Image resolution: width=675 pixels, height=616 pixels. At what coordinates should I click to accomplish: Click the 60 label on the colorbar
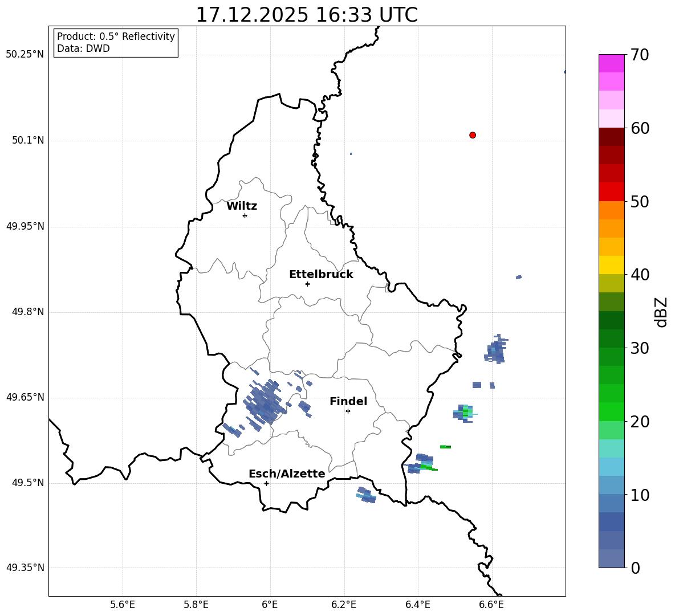[639, 128]
